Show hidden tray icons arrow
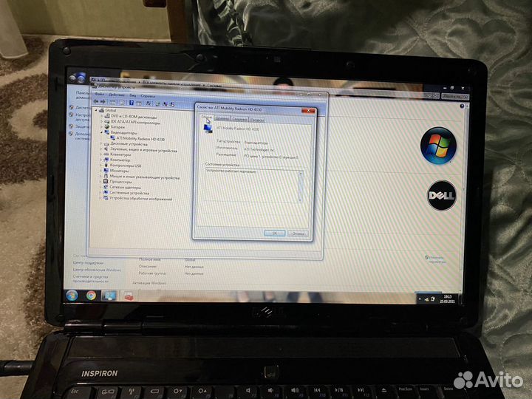532x399 pixels. (420, 299)
